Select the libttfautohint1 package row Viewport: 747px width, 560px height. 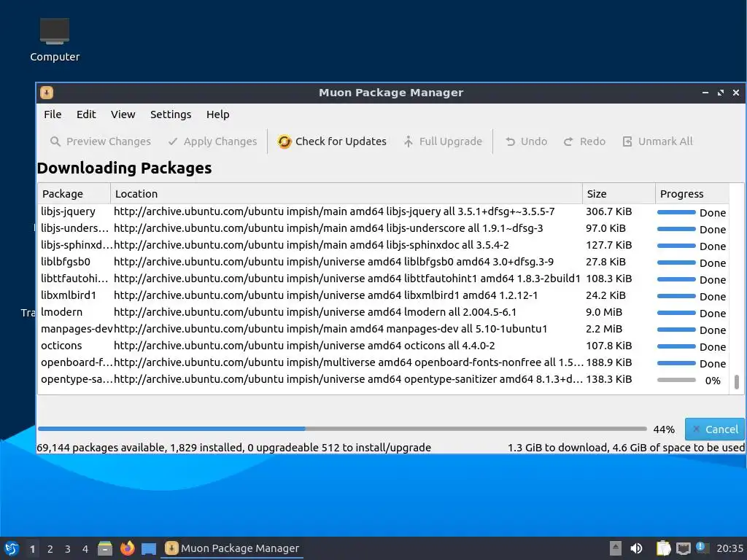[x=384, y=279]
